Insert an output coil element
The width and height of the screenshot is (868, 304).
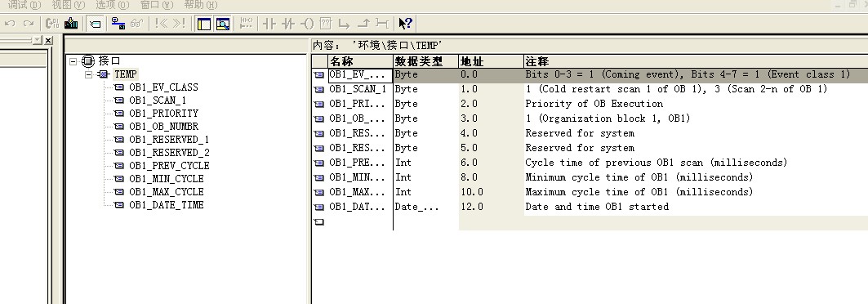(307, 23)
